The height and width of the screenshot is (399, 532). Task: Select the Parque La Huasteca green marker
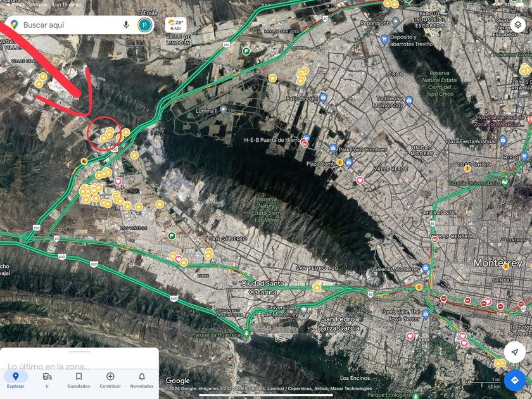point(246,334)
